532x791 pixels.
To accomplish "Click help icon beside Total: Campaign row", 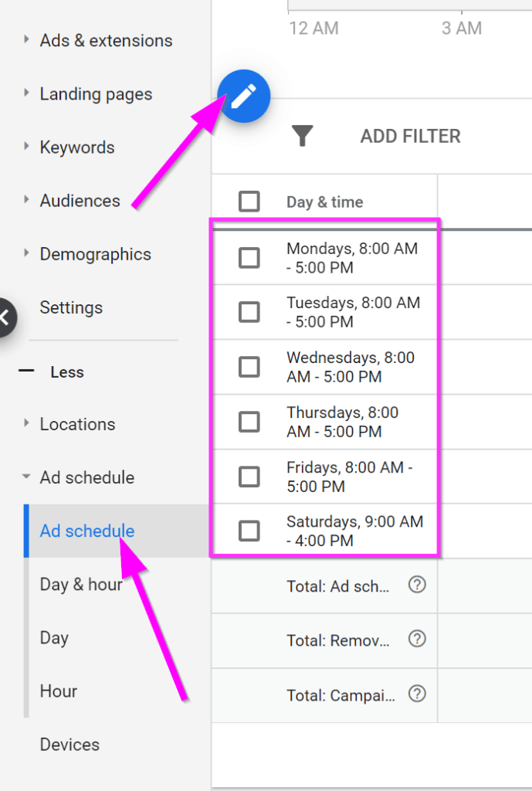I will 417,694.
